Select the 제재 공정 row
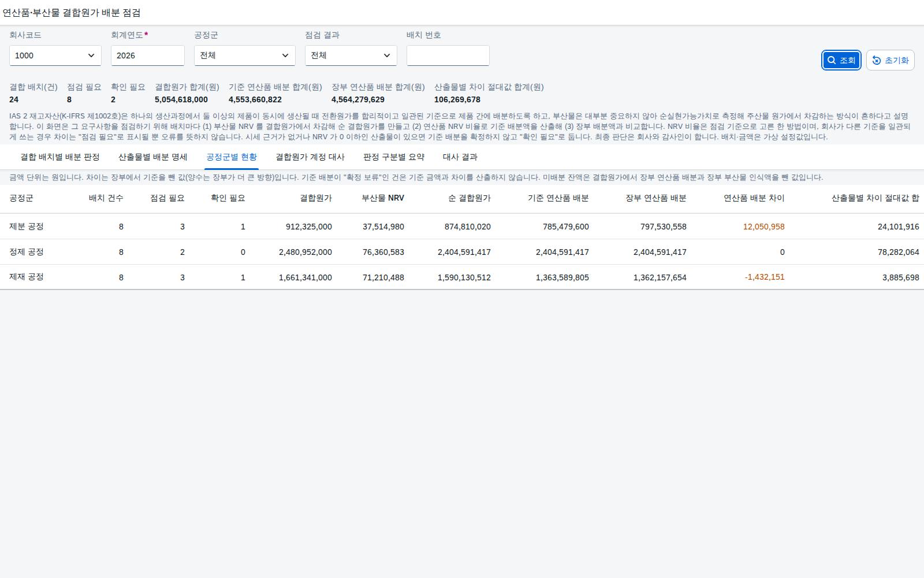The image size is (924, 578). tap(462, 277)
